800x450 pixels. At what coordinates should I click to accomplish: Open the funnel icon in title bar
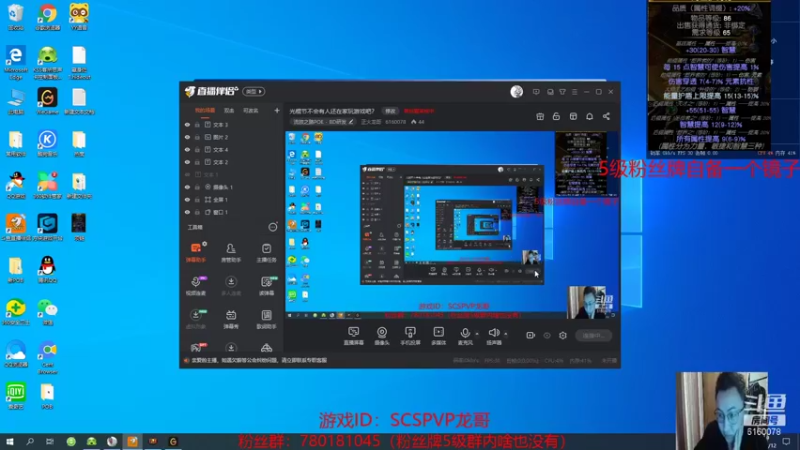click(562, 92)
